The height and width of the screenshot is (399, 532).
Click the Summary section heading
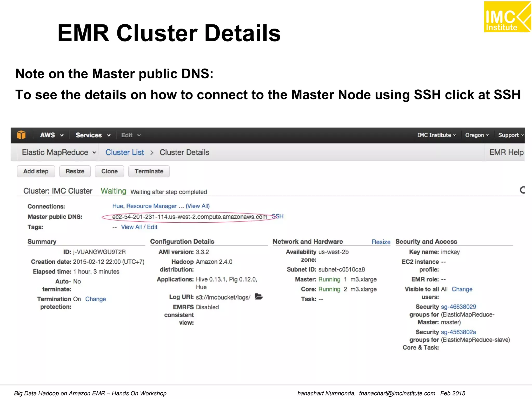(42, 241)
